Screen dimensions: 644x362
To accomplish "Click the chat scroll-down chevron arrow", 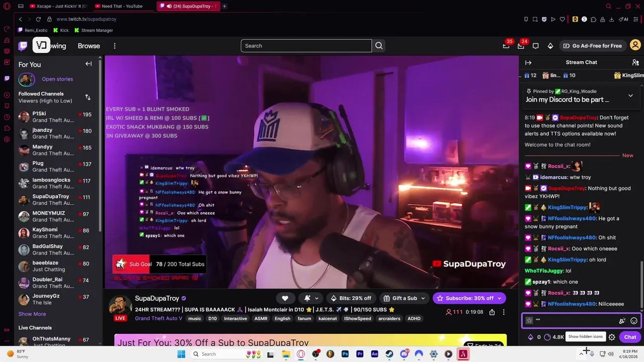I will tap(641, 310).
